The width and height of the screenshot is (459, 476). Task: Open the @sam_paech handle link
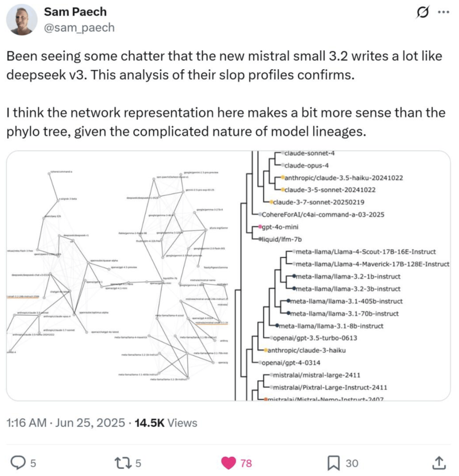[x=79, y=28]
